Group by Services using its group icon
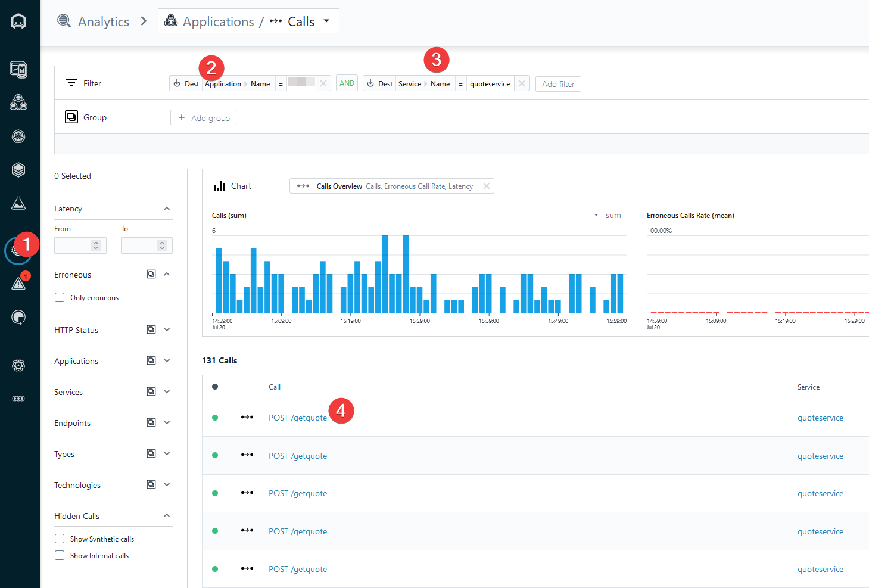This screenshot has width=869, height=588. [x=151, y=391]
